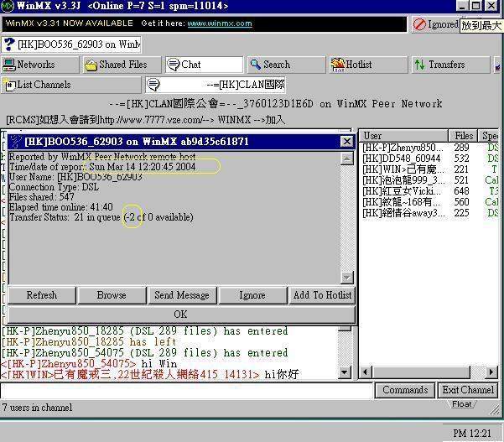
Task: Click the taskbar clock PM 12:21
Action: tap(472, 434)
